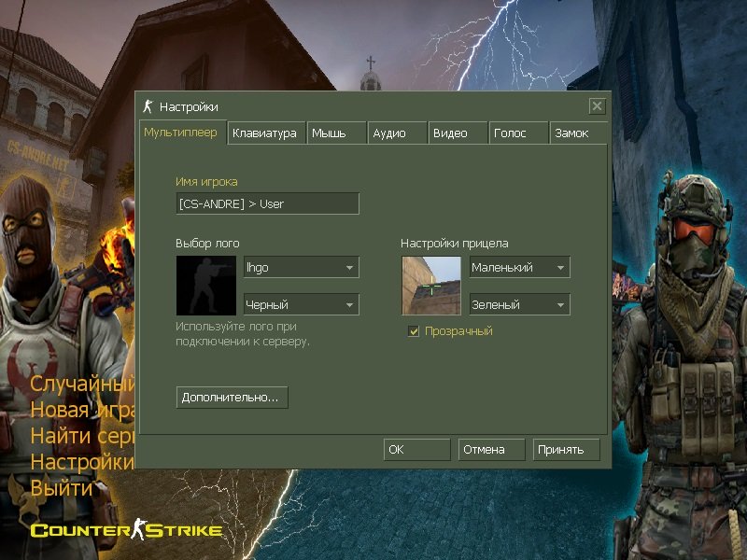Expand crosshair size dropdown Маленький

(x=519, y=267)
